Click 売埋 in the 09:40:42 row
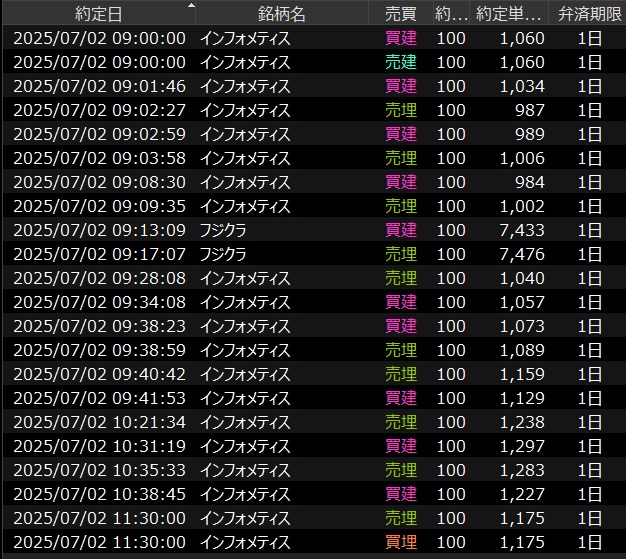This screenshot has height=559, width=626. pos(401,374)
